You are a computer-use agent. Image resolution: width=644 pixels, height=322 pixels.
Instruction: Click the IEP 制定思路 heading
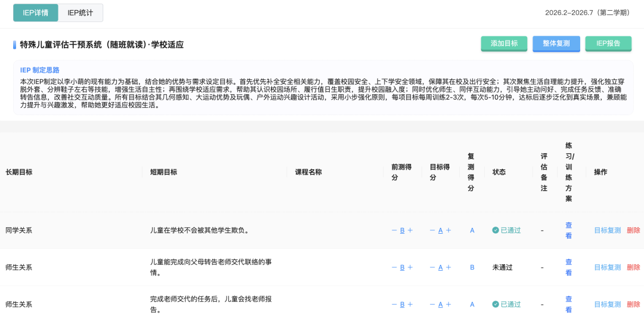[40, 70]
